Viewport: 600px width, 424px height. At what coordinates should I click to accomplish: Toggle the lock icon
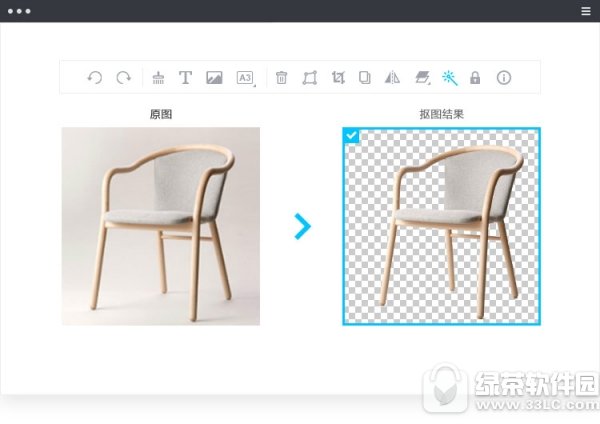click(x=475, y=78)
